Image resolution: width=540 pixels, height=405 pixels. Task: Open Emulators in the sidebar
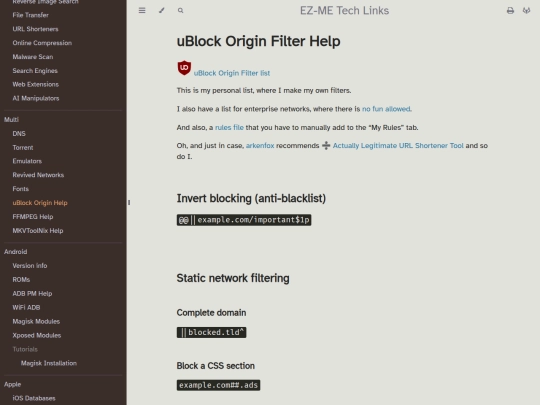tap(27, 161)
